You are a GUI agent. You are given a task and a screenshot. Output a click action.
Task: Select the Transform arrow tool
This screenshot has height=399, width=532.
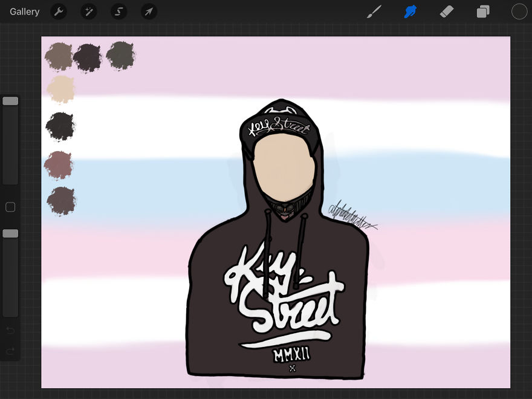pyautogui.click(x=149, y=11)
